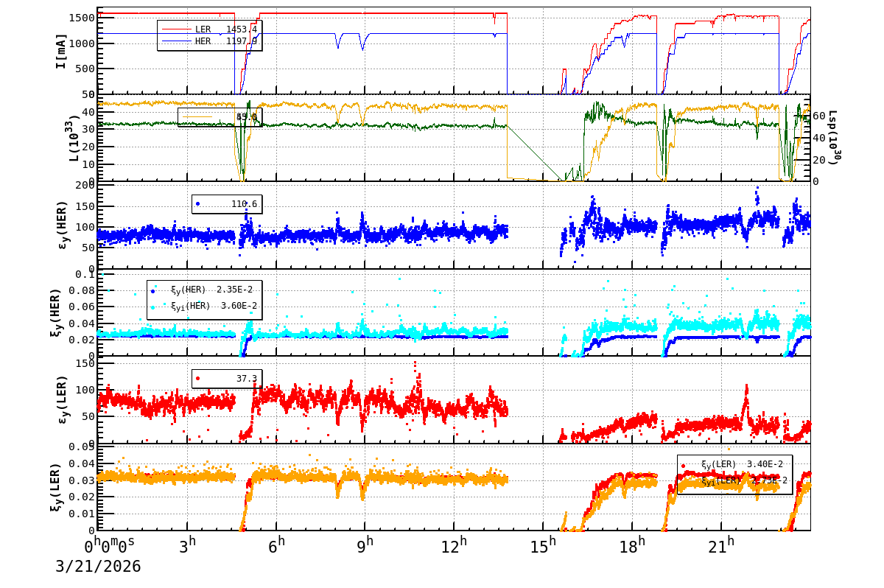
Task: Click the ξyi(HER) 3.60E-2 legend entry
Action: coord(204,306)
